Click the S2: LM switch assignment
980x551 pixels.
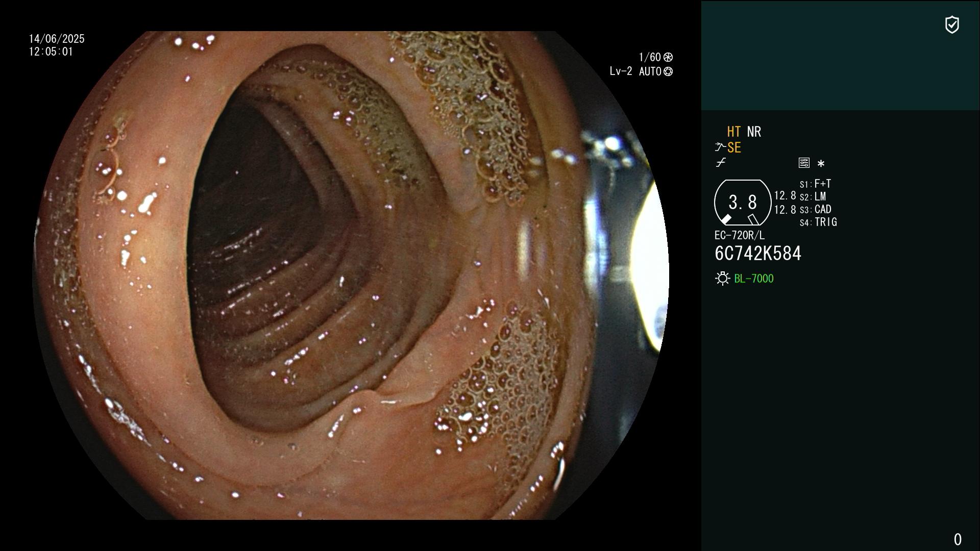pos(813,196)
